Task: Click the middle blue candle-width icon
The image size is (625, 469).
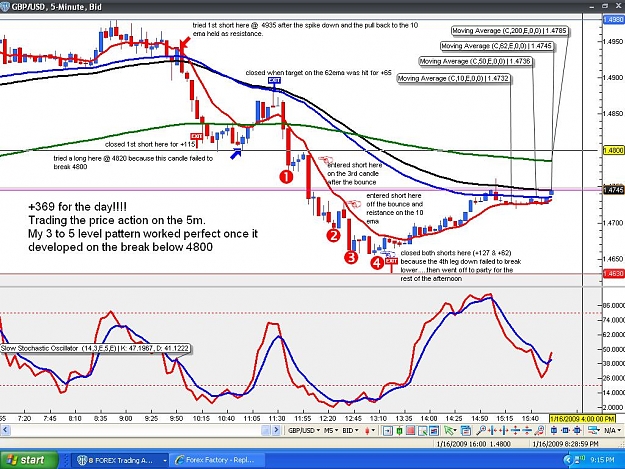Action: 565,430
